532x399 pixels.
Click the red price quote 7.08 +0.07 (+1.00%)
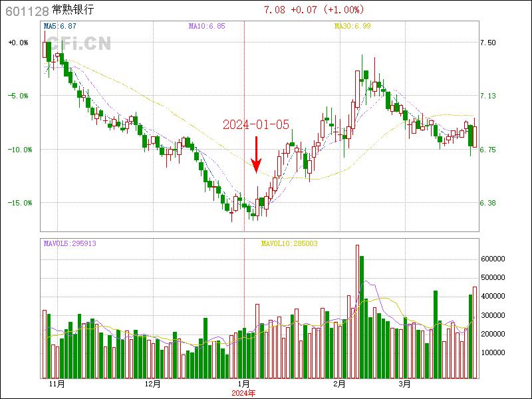(x=314, y=9)
